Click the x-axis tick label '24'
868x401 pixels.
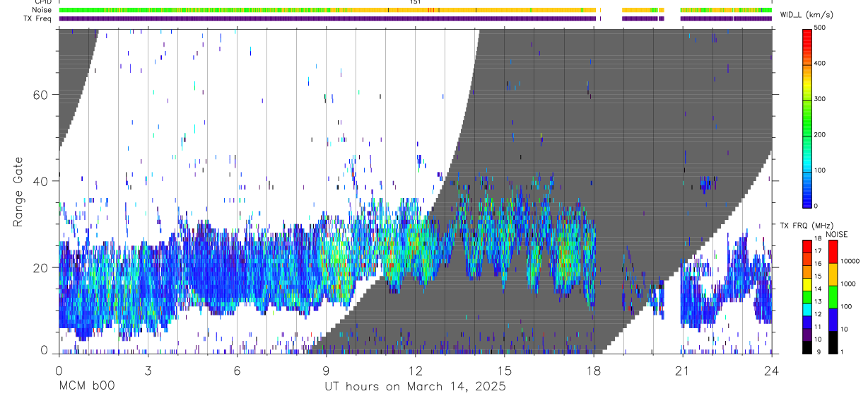pos(772,371)
